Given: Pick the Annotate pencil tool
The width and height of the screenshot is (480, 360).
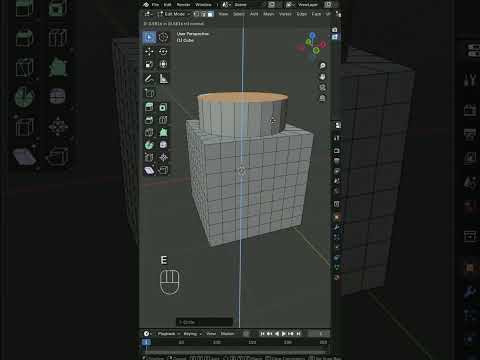Looking at the screenshot, I should 149,79.
